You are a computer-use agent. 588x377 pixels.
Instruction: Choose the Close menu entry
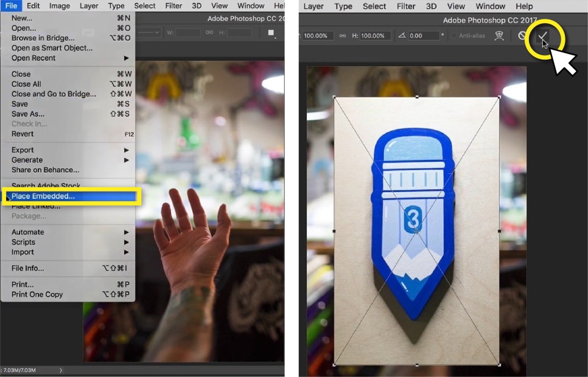pos(68,74)
